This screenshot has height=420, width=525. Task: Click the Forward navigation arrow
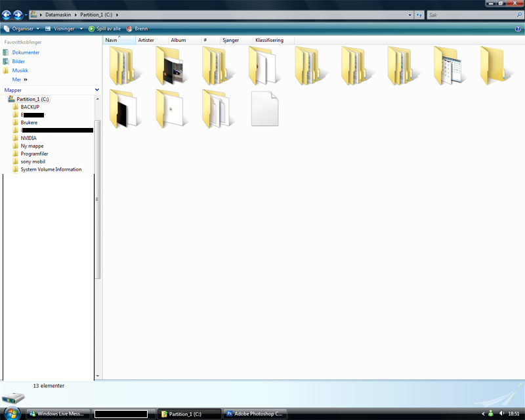tap(18, 14)
